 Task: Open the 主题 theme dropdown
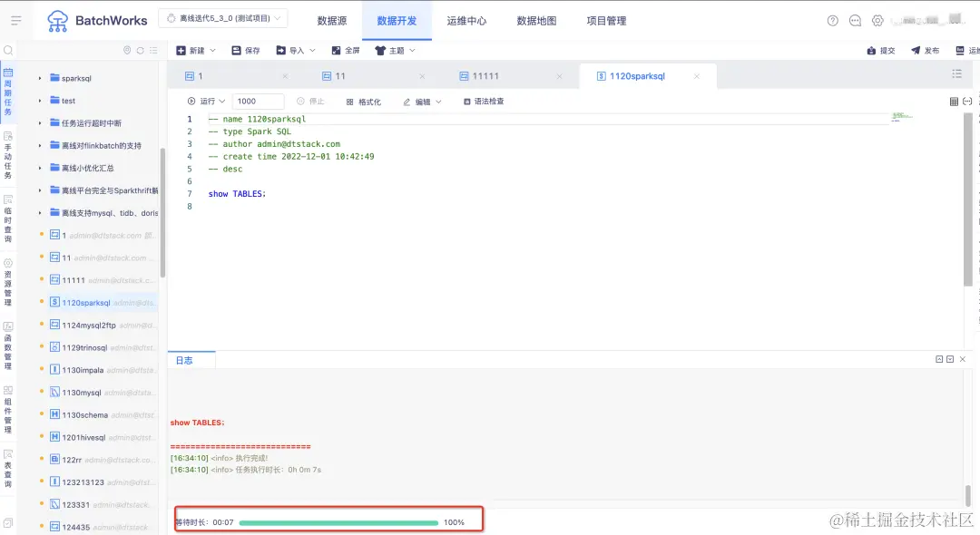tap(395, 51)
